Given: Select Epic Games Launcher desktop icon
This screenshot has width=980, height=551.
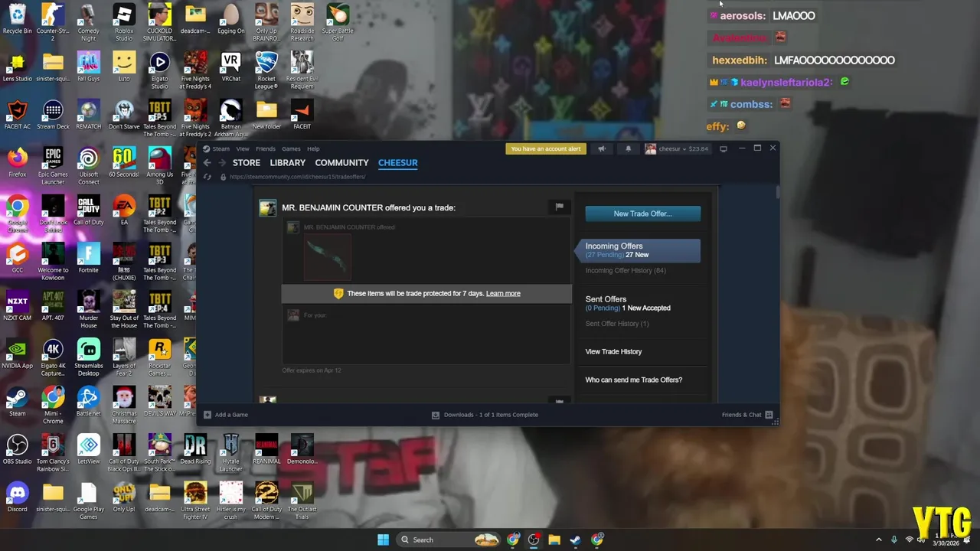Looking at the screenshot, I should click(53, 166).
